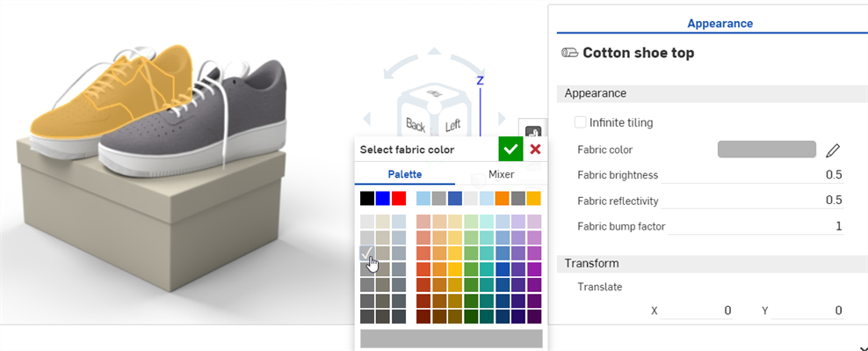Edit the Fabric brightness value field
Image resolution: width=868 pixels, height=351 pixels.
click(752, 175)
